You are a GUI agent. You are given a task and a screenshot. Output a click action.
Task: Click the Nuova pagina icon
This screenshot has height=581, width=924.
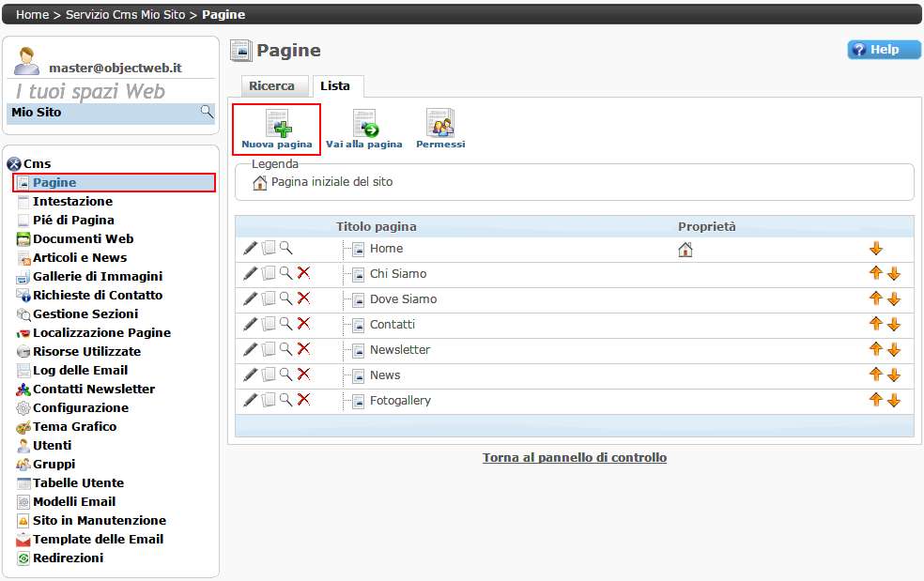[x=277, y=125]
